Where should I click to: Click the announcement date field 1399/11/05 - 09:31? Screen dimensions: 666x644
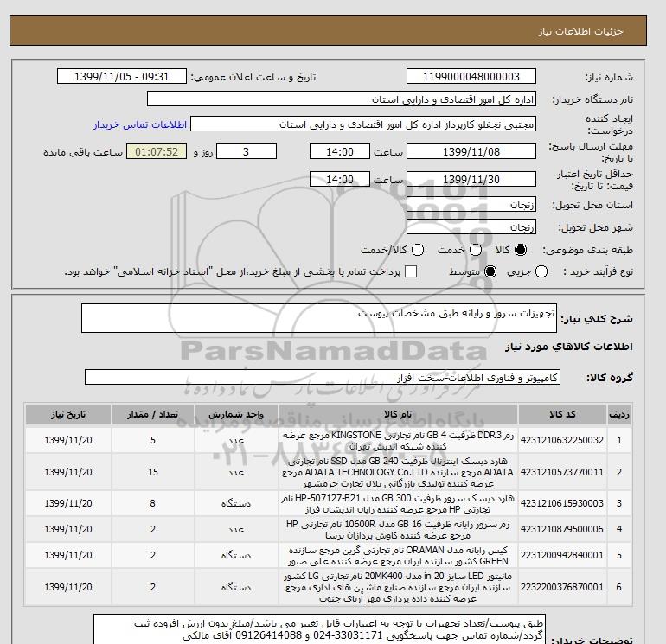coord(121,76)
